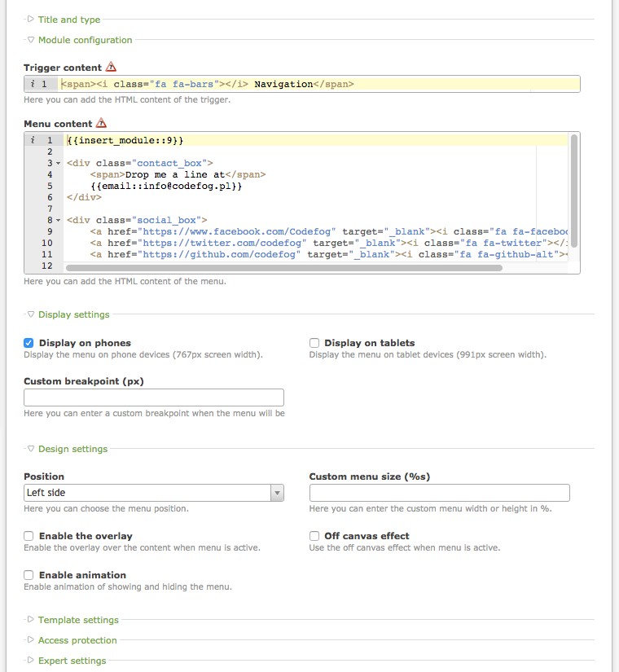
Task: Expand the Title and type section
Action: 68,20
